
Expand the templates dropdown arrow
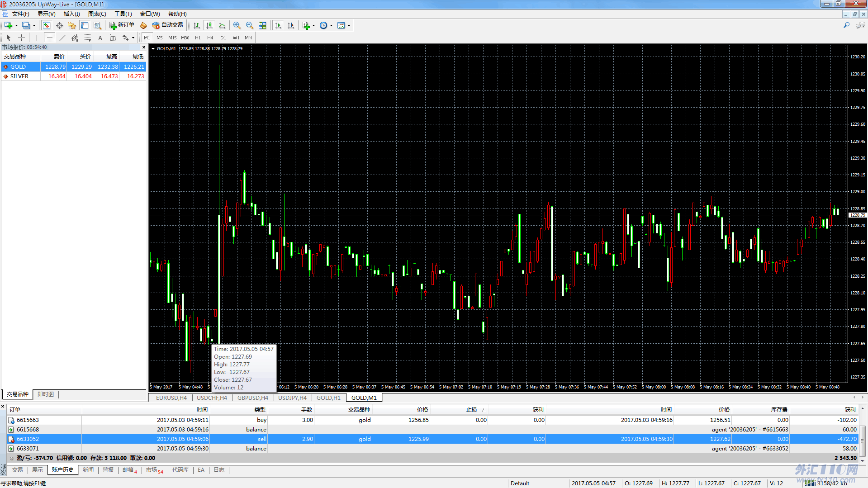[349, 25]
